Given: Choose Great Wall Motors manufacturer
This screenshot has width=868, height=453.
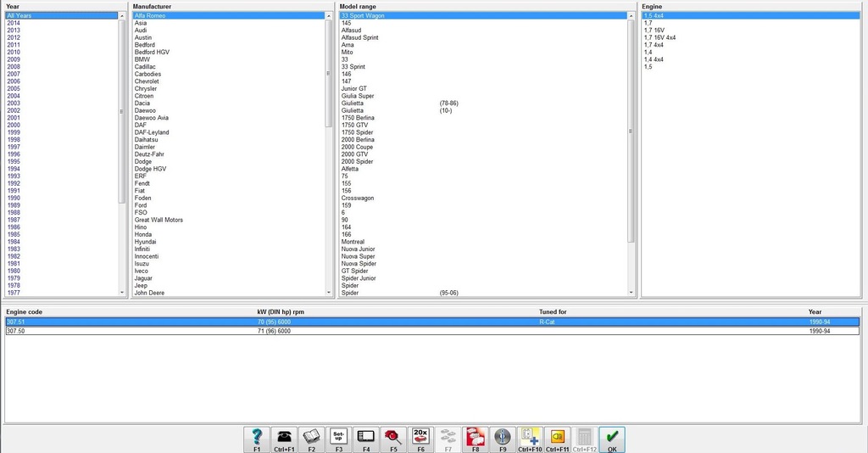Looking at the screenshot, I should click(159, 220).
